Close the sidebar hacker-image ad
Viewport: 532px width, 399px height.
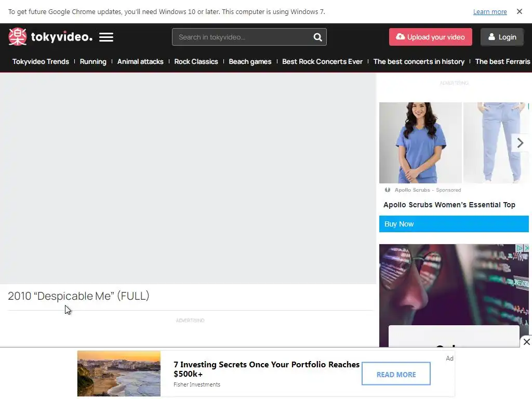coord(526,248)
